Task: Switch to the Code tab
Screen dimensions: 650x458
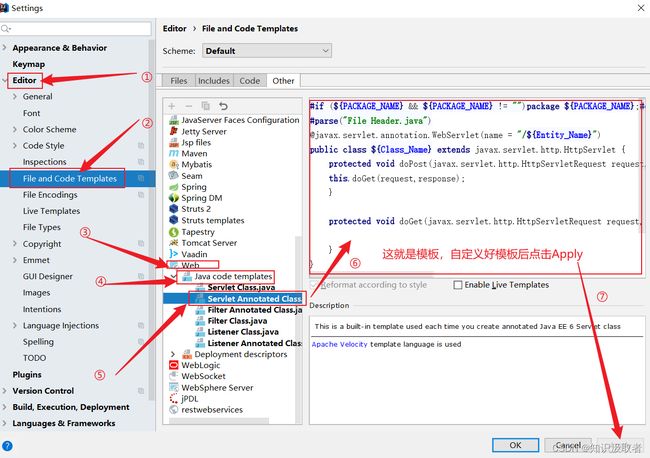Action: (x=250, y=81)
